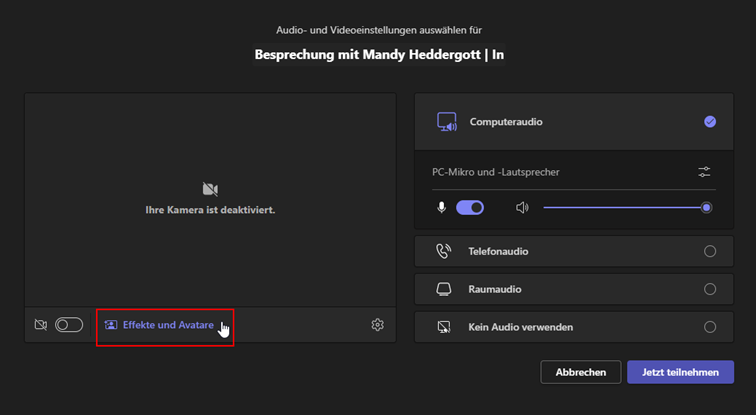Open Effekte und Avatare

(159, 325)
